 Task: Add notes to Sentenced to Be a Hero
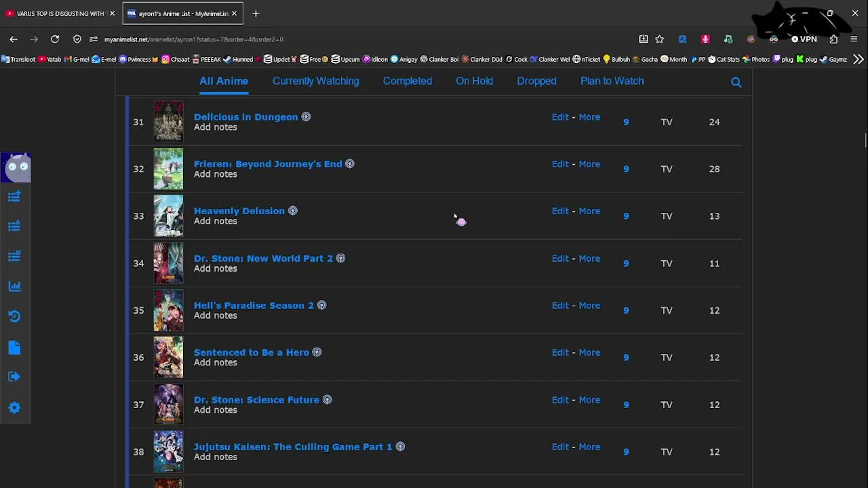click(216, 363)
